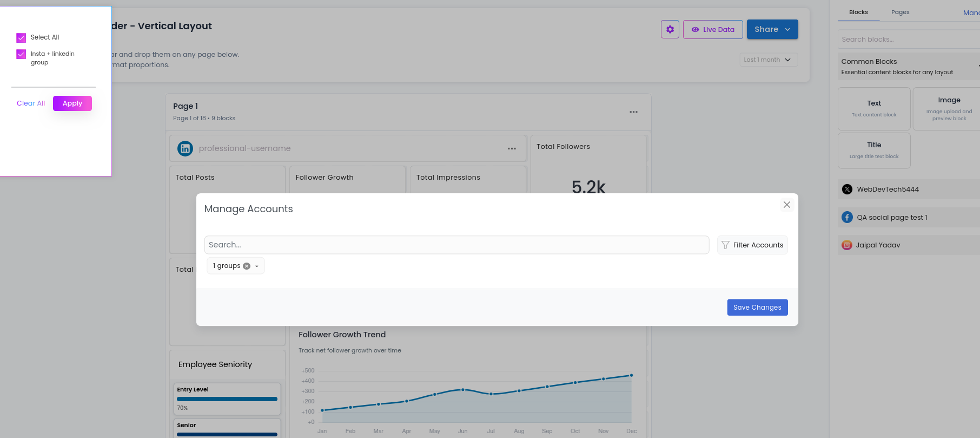Focus the Search blocks input

909,39
